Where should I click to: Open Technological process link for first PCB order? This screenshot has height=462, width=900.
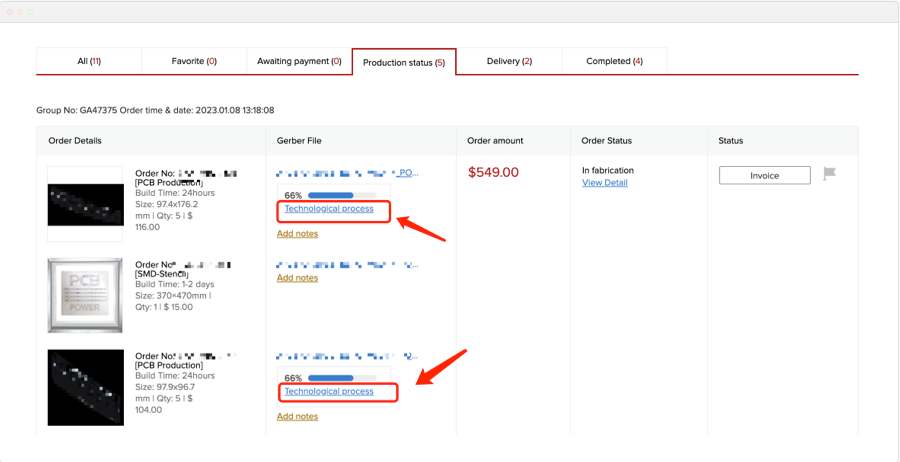[329, 209]
